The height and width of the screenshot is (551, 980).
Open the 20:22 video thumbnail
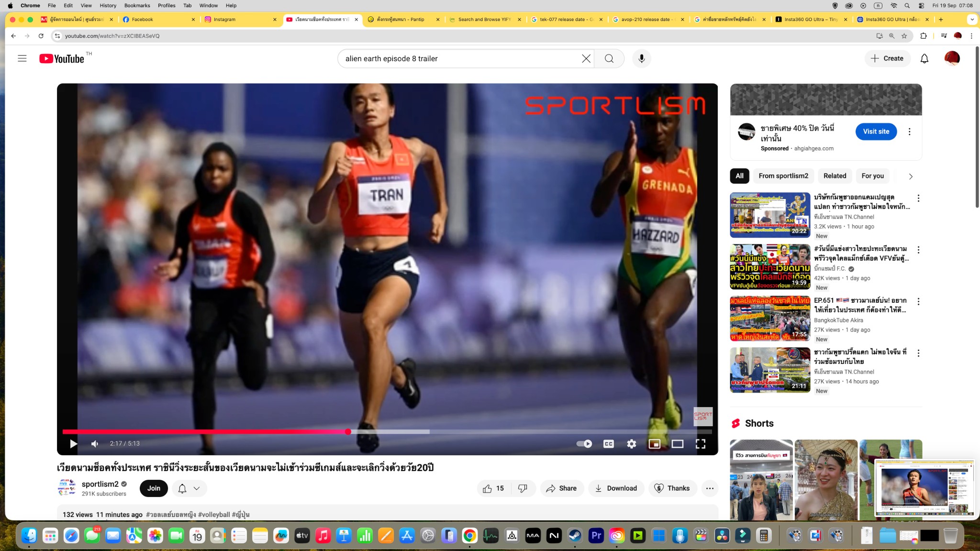(x=770, y=215)
